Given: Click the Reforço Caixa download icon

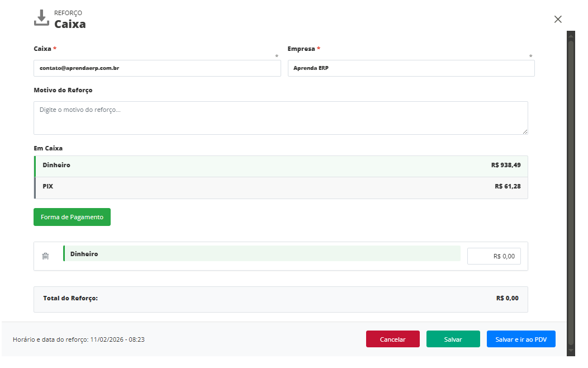Looking at the screenshot, I should pos(41,18).
